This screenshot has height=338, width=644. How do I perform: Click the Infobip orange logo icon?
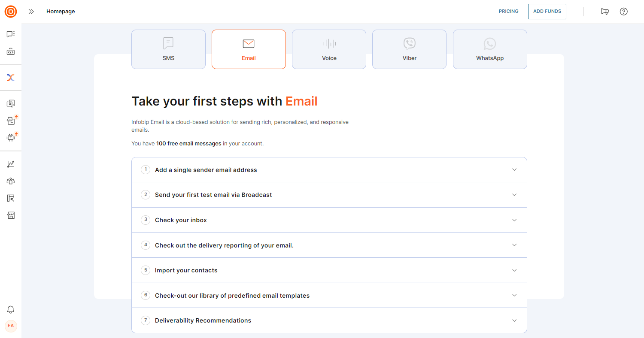point(11,12)
